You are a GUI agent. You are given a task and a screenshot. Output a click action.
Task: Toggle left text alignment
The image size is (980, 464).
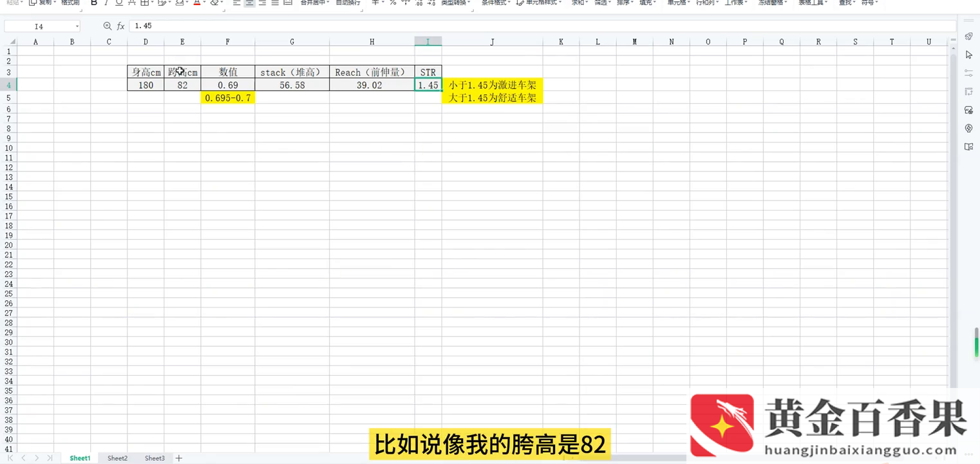point(237,3)
